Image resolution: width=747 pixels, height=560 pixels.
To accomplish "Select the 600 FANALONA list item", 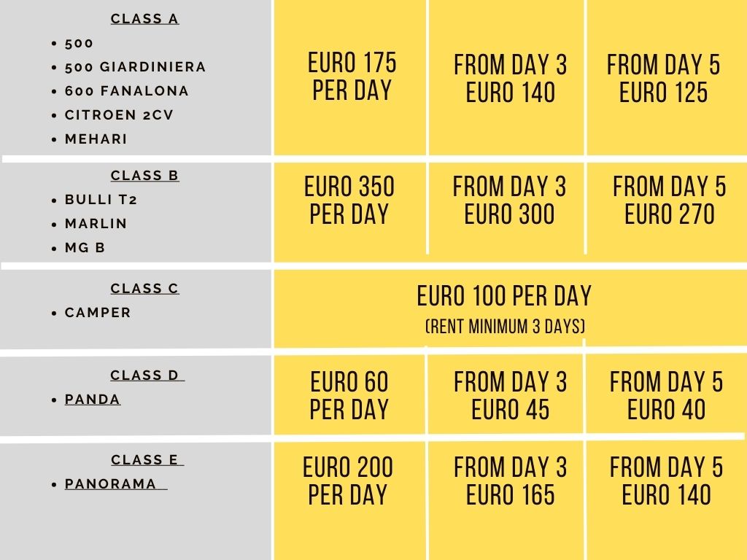I will coord(127,90).
